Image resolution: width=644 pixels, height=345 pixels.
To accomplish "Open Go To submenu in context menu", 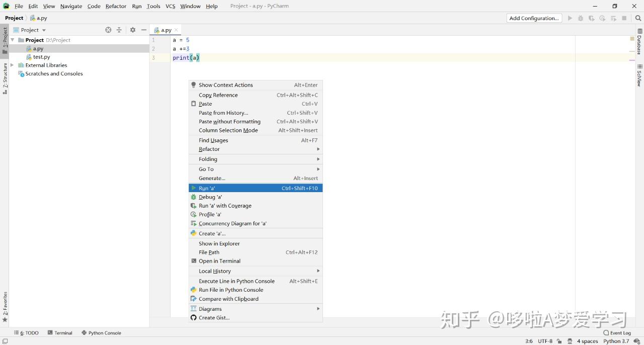I will click(256, 169).
